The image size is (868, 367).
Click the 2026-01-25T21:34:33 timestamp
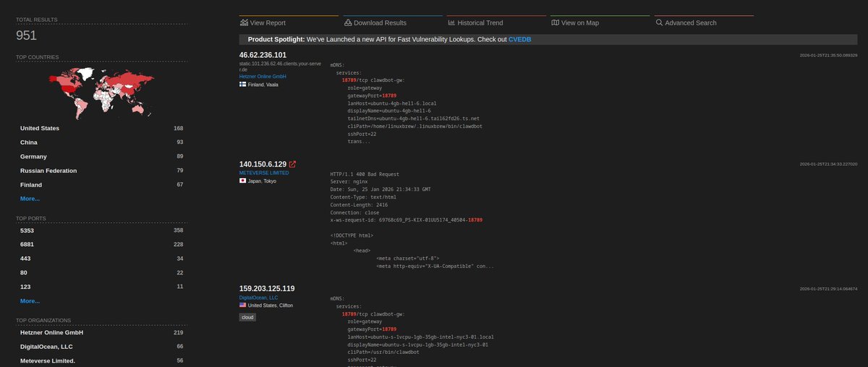[x=828, y=164]
